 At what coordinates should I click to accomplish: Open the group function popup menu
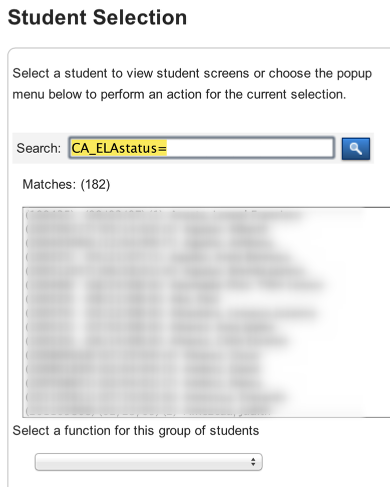(x=148, y=462)
